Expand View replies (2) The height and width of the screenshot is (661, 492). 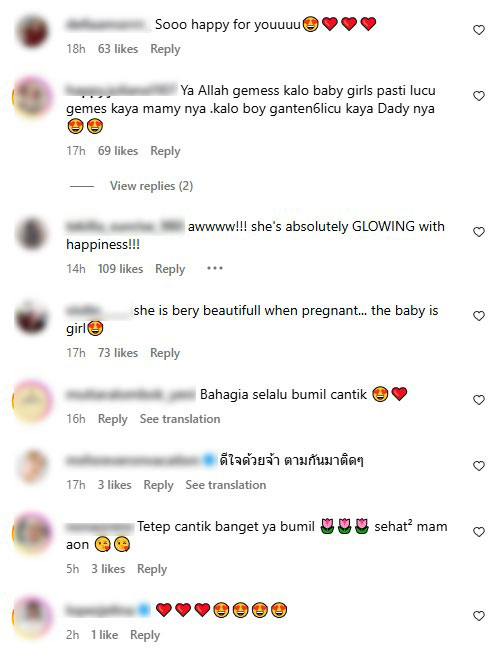pos(151,186)
